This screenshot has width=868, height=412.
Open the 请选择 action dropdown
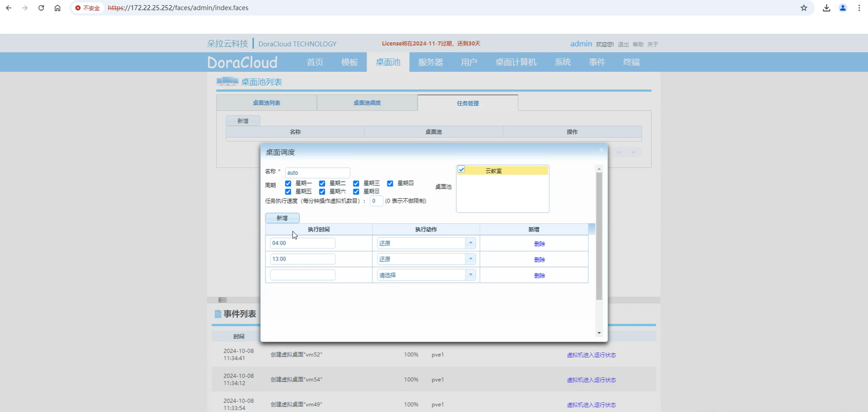pyautogui.click(x=470, y=275)
